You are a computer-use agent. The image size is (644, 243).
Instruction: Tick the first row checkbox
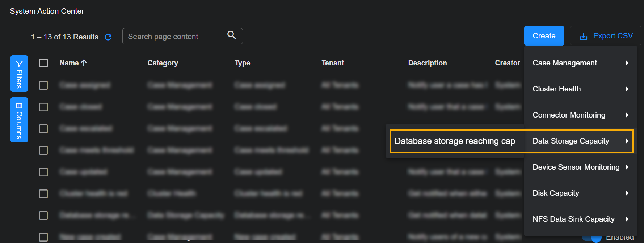coord(43,85)
